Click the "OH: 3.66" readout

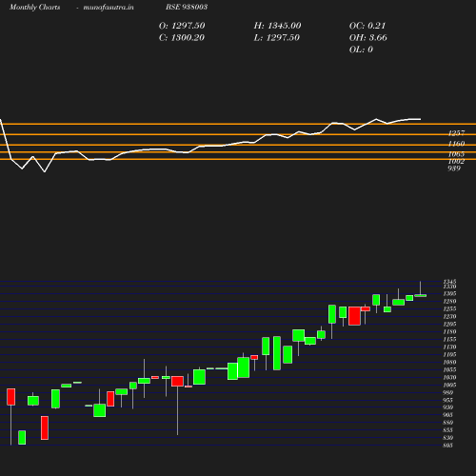[x=368, y=38]
